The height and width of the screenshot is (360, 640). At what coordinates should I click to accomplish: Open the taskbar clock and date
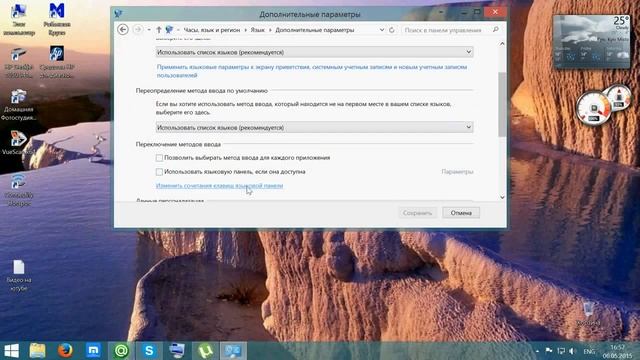tap(618, 351)
